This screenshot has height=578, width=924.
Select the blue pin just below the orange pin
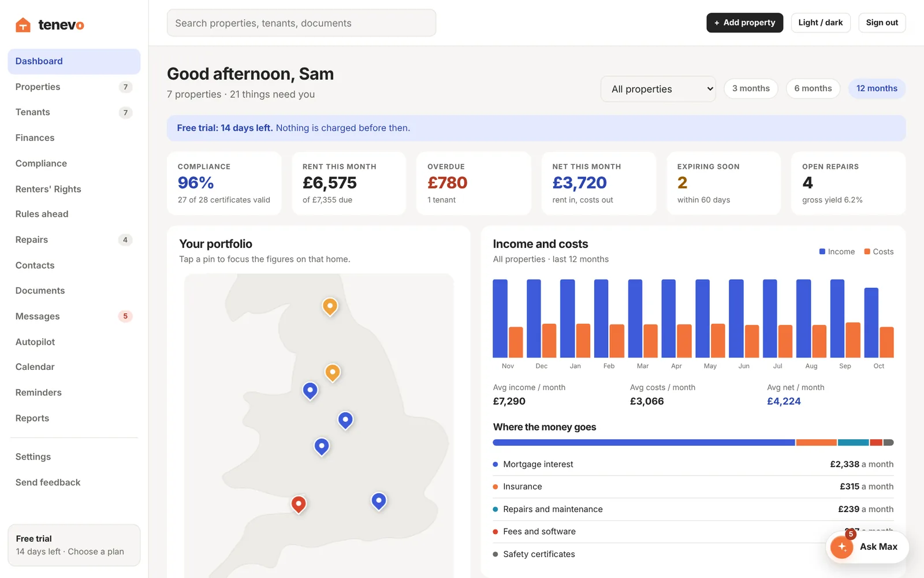(310, 391)
